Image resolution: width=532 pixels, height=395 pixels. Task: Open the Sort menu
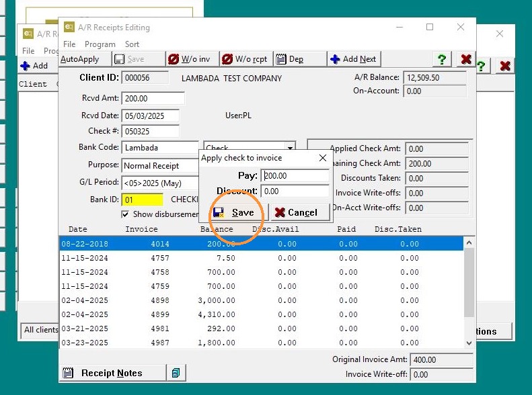pos(132,44)
